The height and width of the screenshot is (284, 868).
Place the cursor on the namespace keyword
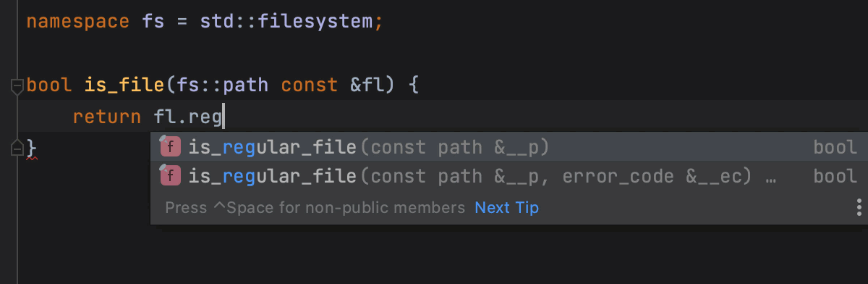79,21
